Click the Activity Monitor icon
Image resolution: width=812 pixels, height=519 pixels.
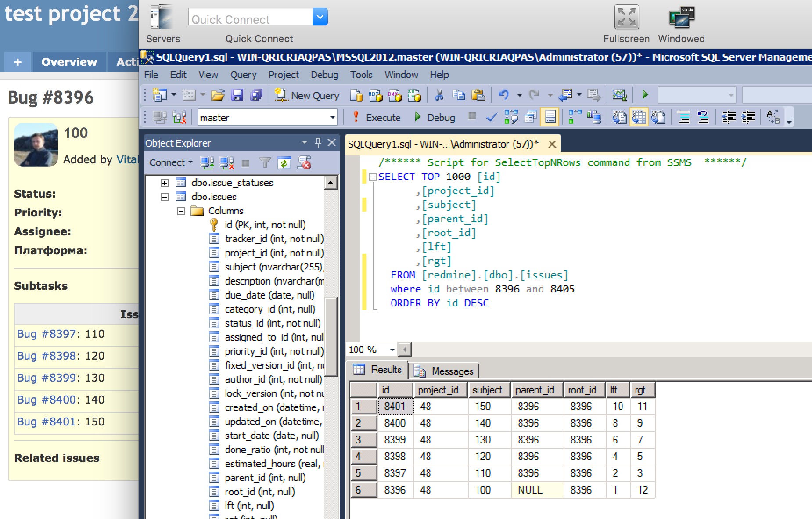(x=619, y=95)
